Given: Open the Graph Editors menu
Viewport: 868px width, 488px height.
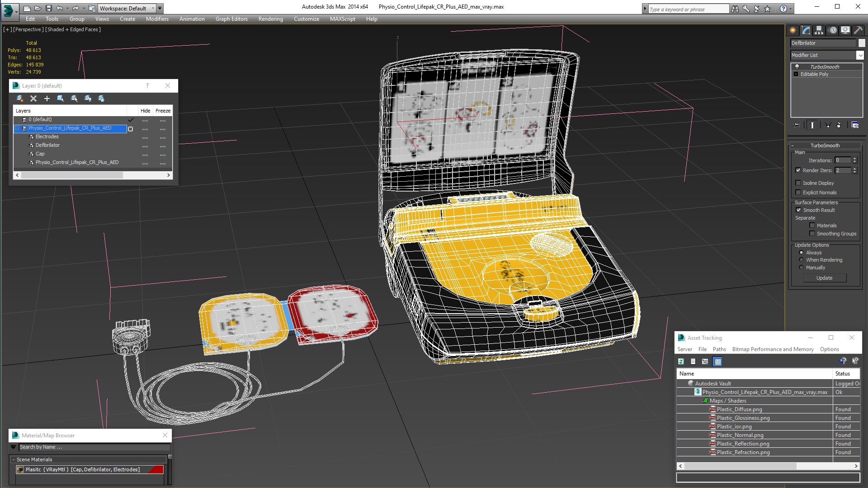Looking at the screenshot, I should tap(231, 19).
